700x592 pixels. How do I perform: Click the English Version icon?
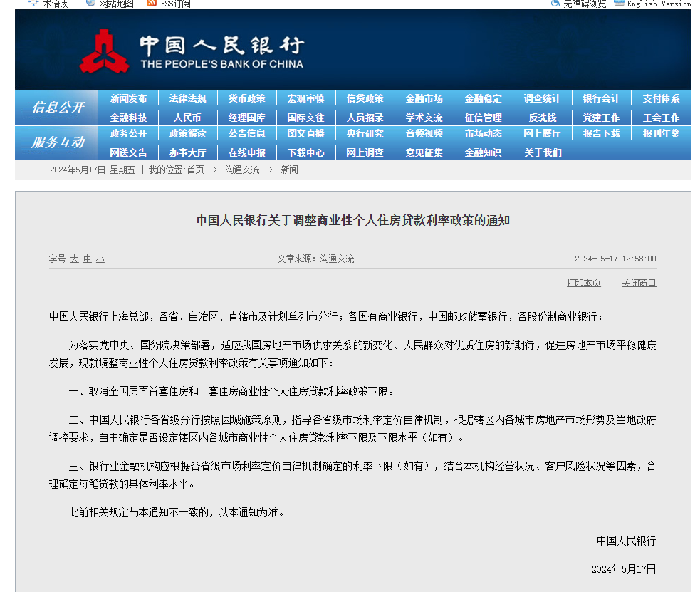[x=619, y=3]
